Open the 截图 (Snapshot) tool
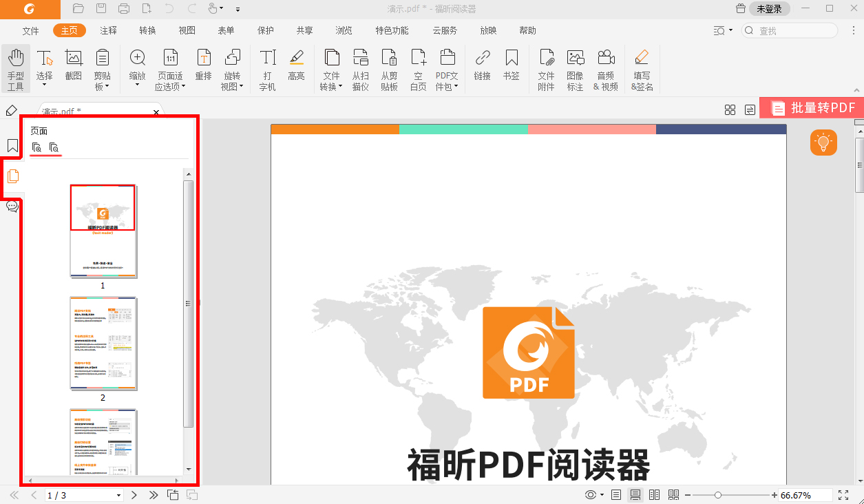Image resolution: width=864 pixels, height=504 pixels. 73,66
